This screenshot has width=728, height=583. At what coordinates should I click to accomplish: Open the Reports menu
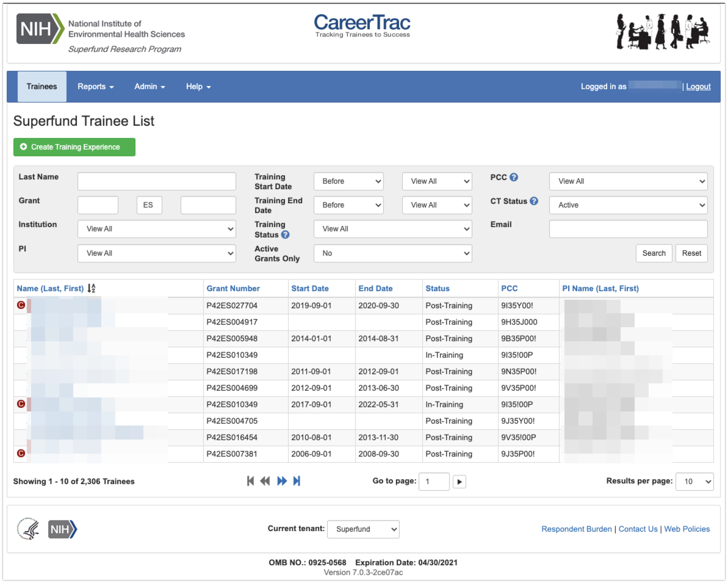95,87
